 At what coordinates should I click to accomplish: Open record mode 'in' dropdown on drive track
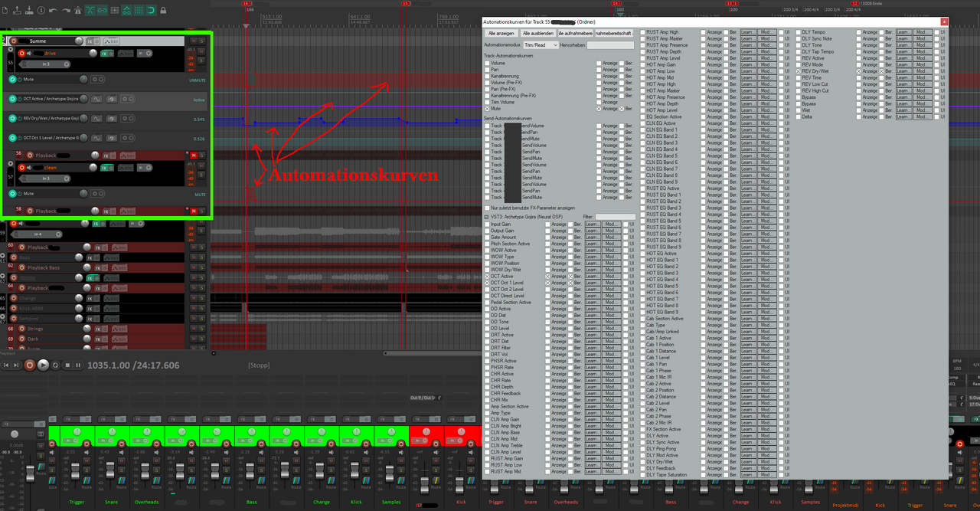tap(145, 54)
